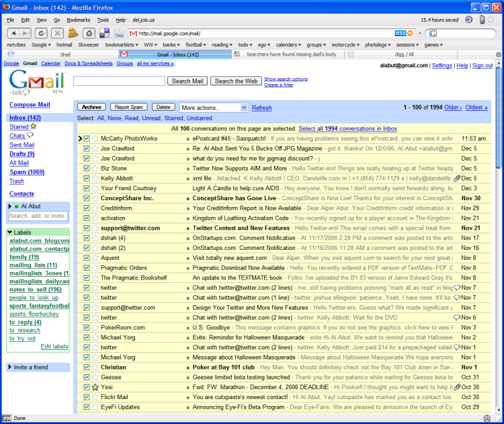Select all 1994 conversations in Inbox link

tap(348, 128)
